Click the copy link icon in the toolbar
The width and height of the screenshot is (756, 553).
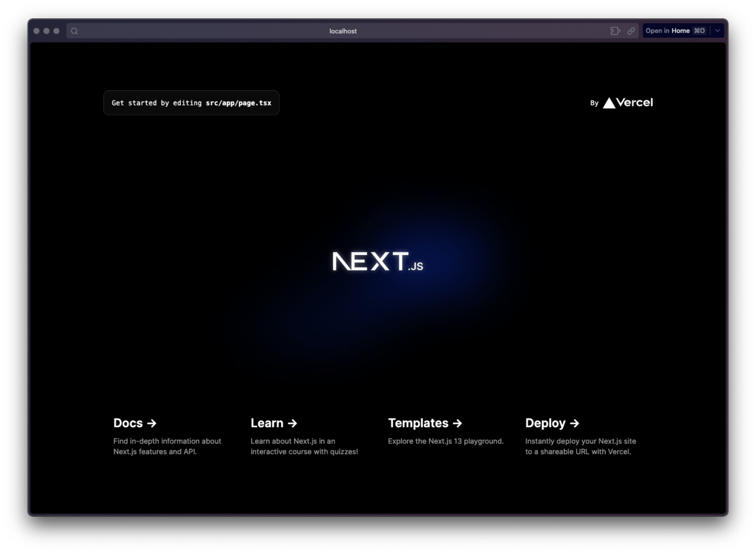[631, 31]
